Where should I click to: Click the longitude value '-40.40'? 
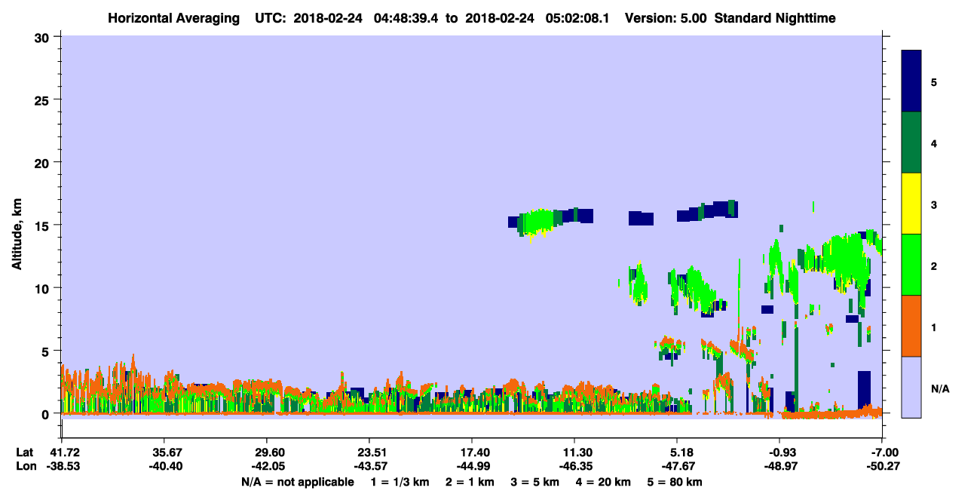point(164,466)
